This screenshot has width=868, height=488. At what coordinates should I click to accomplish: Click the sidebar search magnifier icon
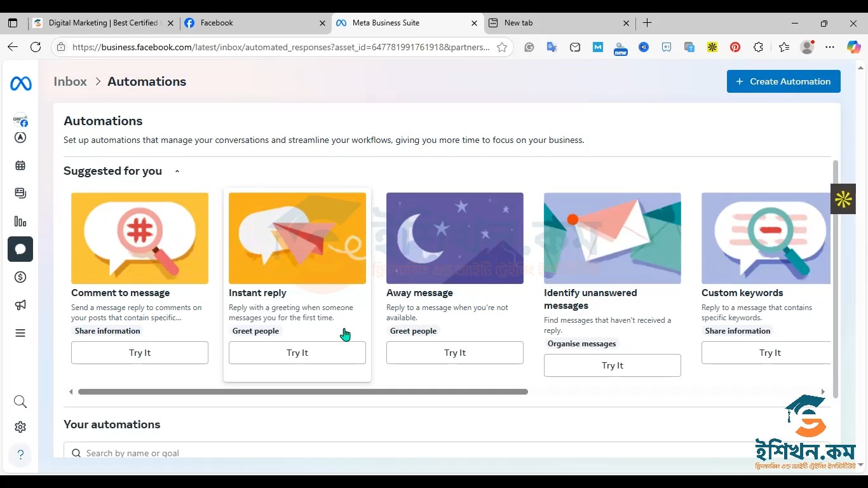[20, 402]
